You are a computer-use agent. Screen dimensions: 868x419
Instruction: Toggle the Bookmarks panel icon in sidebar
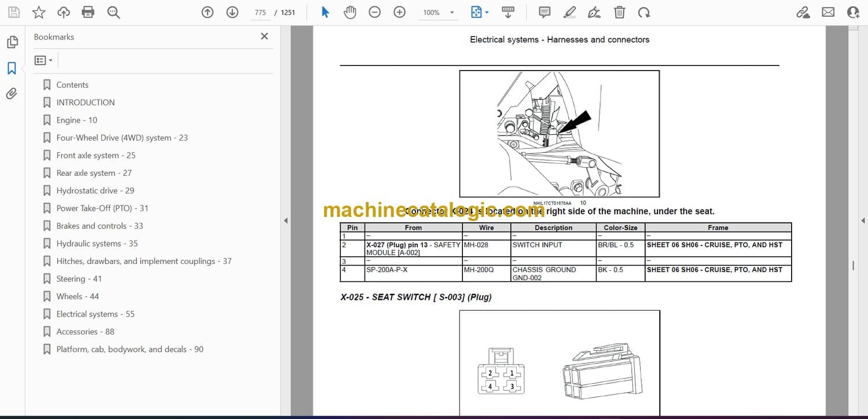(x=12, y=68)
